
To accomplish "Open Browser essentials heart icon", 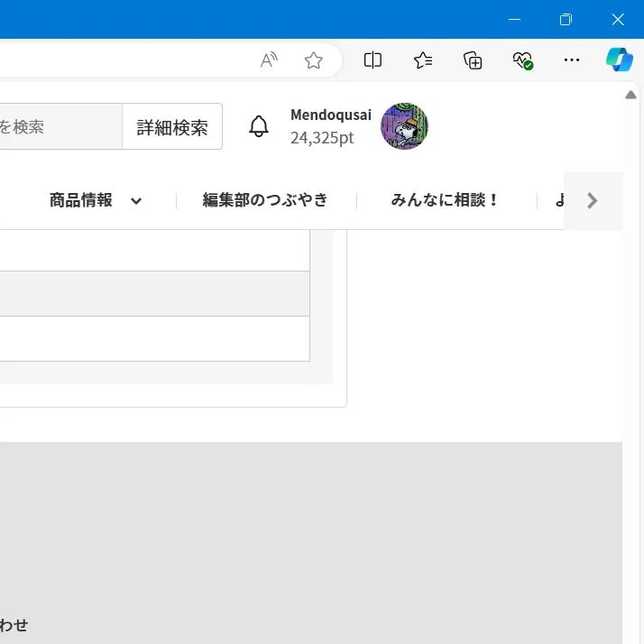I will click(522, 60).
